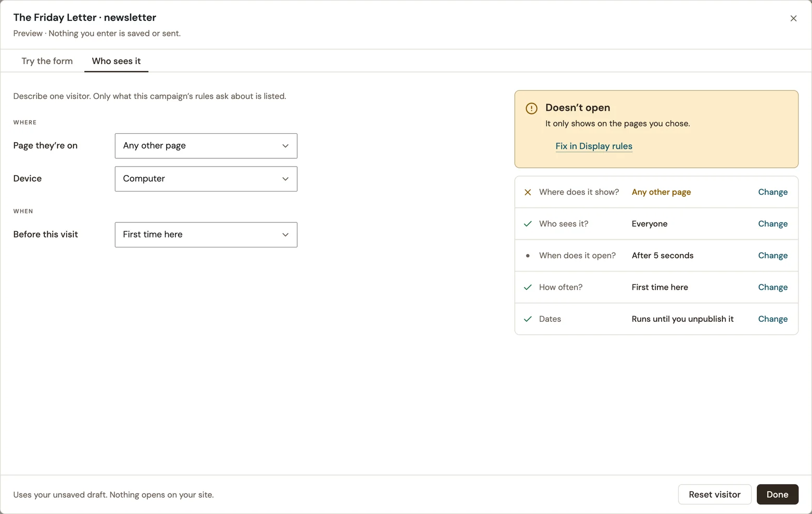812x514 pixels.
Task: Click the 'Preview · Nothing you enter is saved' subtitle
Action: coord(97,33)
